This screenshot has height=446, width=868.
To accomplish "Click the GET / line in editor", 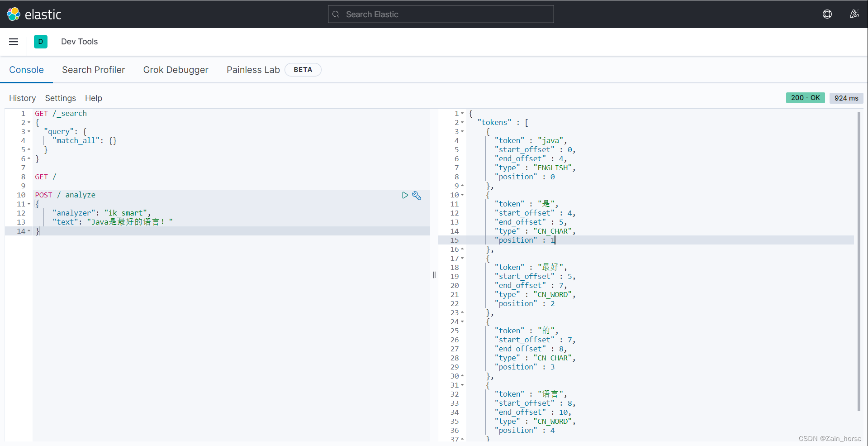I will coord(46,177).
